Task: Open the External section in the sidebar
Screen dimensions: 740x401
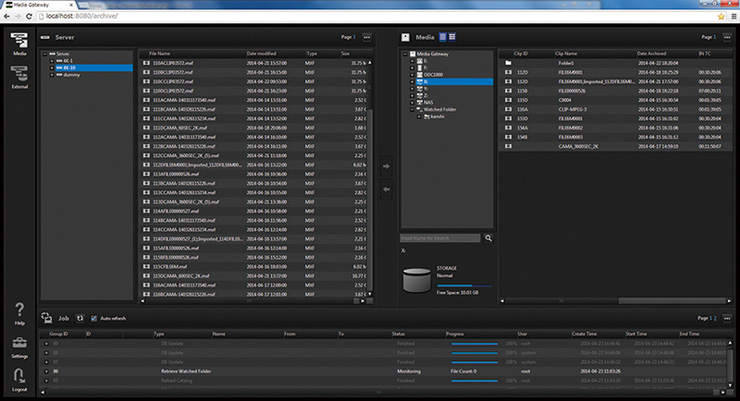Action: pyautogui.click(x=19, y=73)
